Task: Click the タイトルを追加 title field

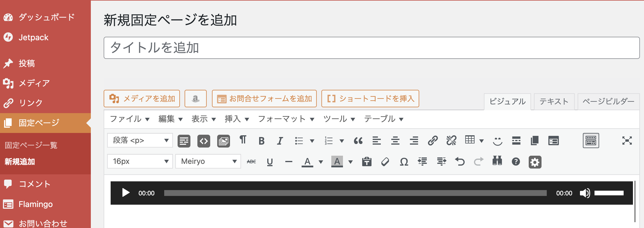Action: pyautogui.click(x=371, y=48)
